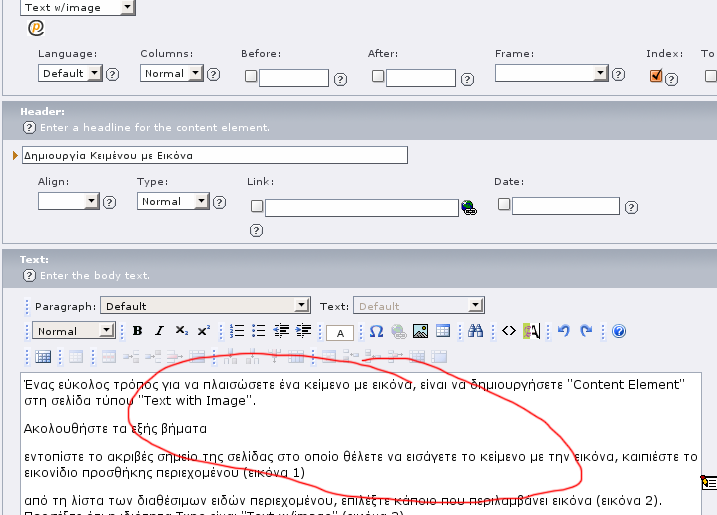This screenshot has width=717, height=515.
Task: Insert special character (Omega icon)
Action: pos(376,331)
